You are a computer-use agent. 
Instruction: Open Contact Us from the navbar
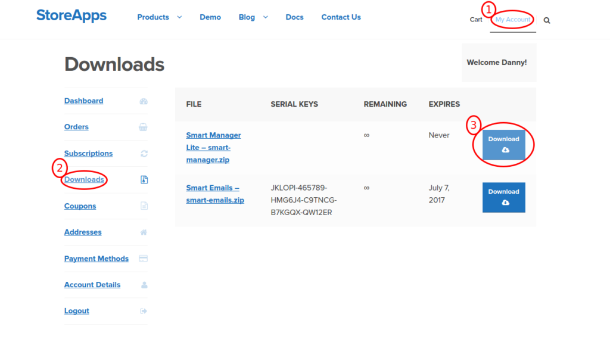point(341,17)
